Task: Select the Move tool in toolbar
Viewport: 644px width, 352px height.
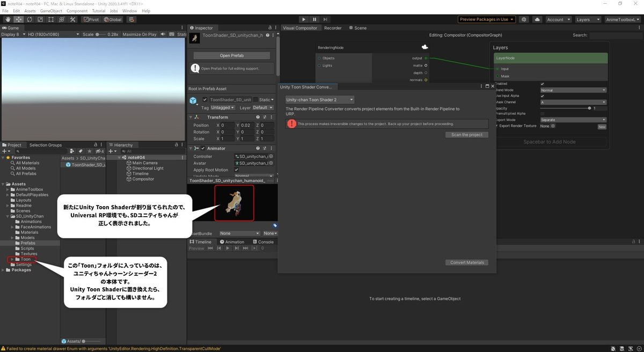Action: click(x=19, y=19)
